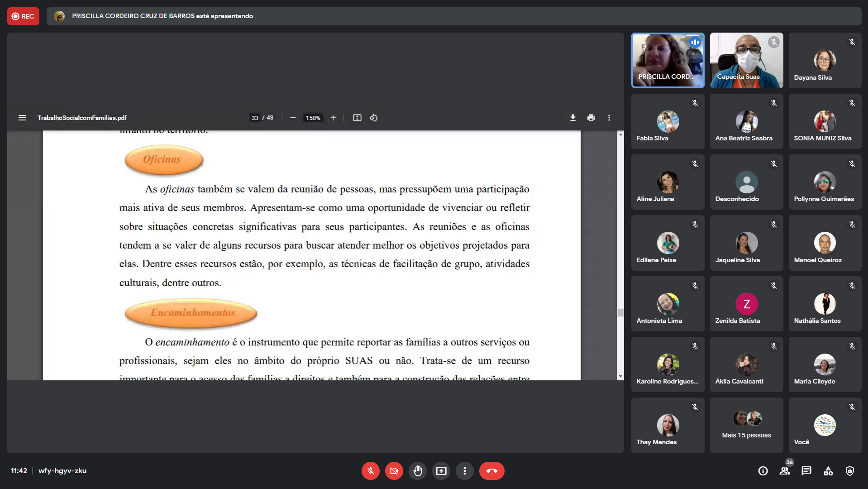Show the participants list
868x489 pixels.
click(x=784, y=471)
